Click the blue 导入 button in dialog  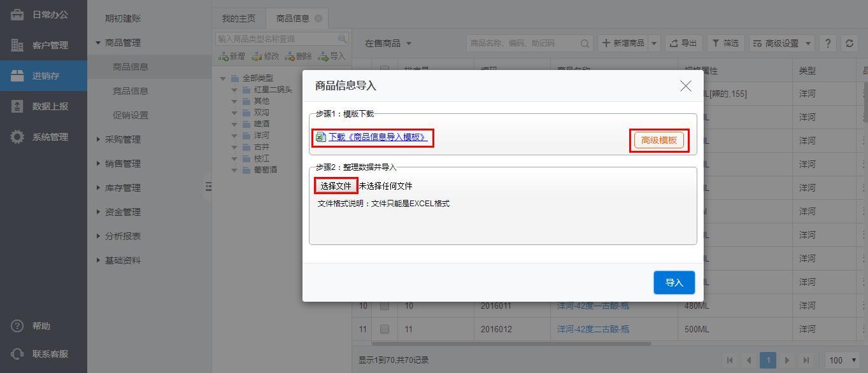tap(674, 283)
